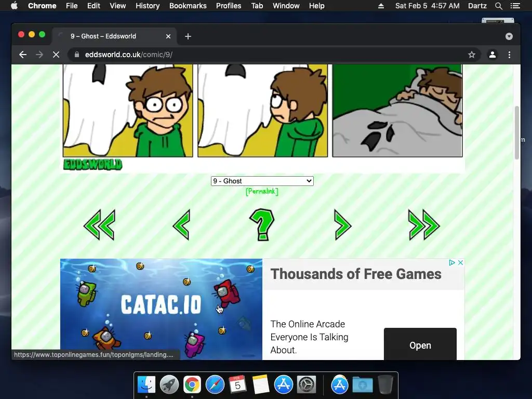
Task: Open the Chrome profile avatar menu
Action: pos(493,55)
